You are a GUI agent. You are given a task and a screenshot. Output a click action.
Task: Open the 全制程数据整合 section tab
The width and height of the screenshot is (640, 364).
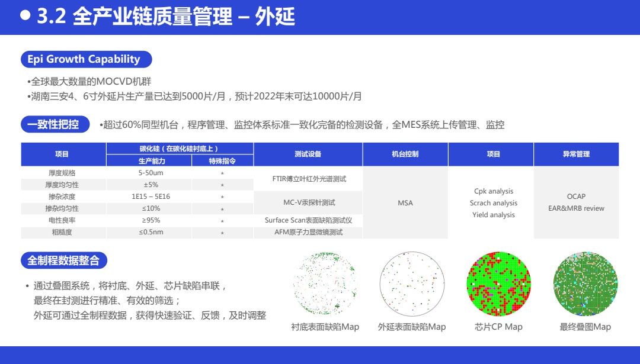(65, 260)
